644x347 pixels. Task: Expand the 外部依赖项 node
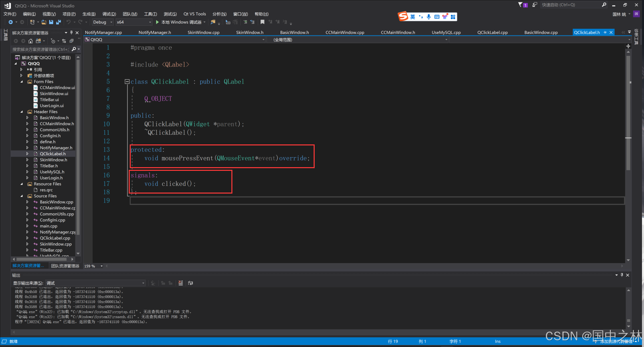pyautogui.click(x=21, y=76)
